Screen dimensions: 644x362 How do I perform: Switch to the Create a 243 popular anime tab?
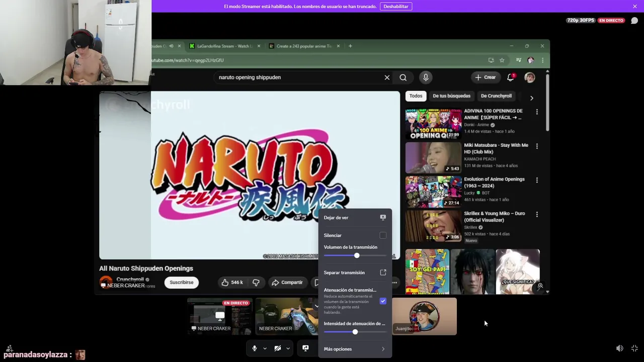[303, 46]
